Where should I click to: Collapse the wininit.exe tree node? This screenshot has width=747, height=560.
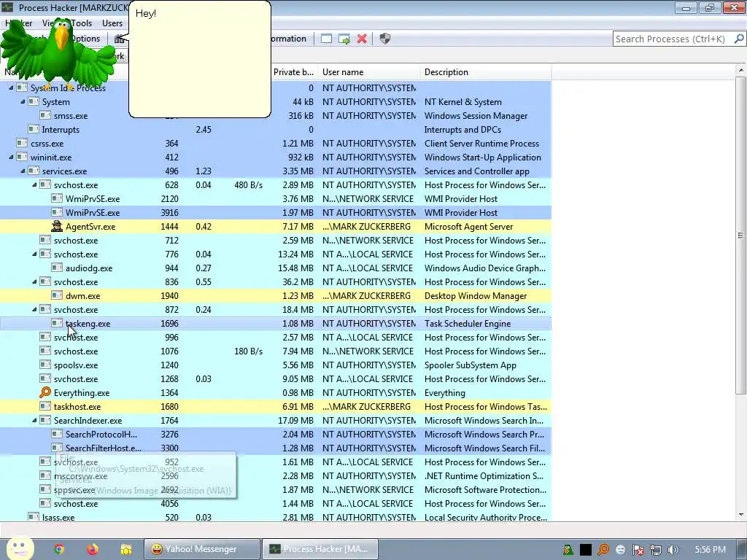[11, 157]
